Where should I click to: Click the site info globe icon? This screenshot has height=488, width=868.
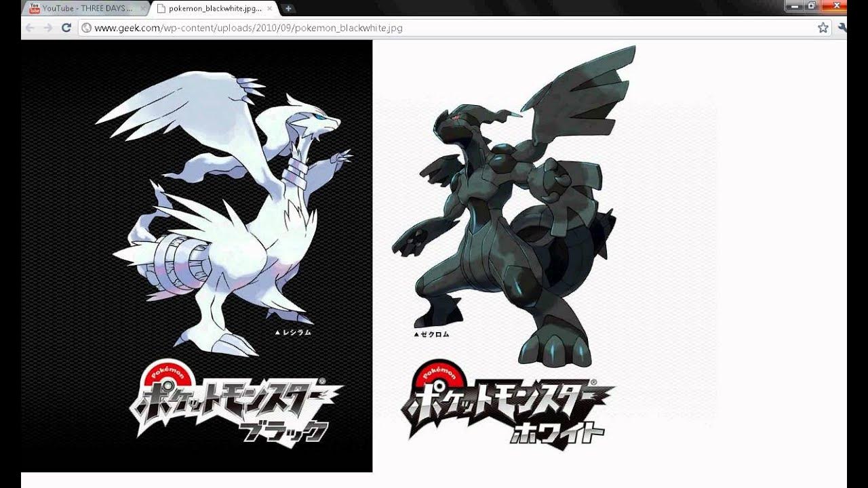coord(86,28)
